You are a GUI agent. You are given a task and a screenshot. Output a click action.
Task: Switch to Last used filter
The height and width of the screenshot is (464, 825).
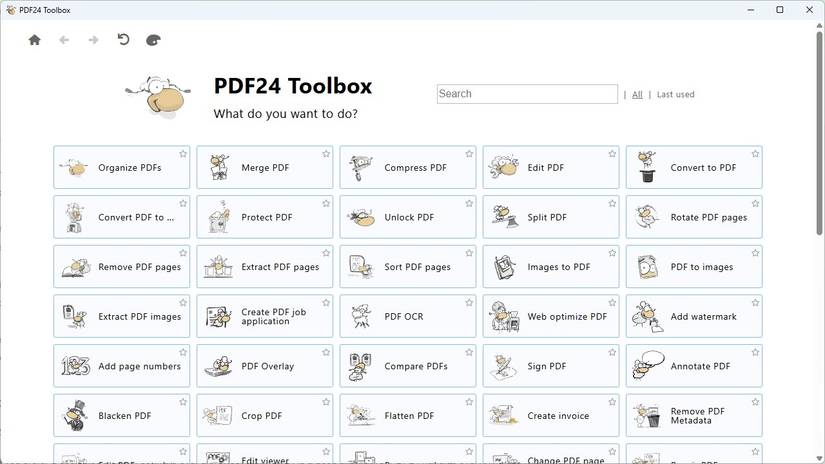(x=676, y=95)
